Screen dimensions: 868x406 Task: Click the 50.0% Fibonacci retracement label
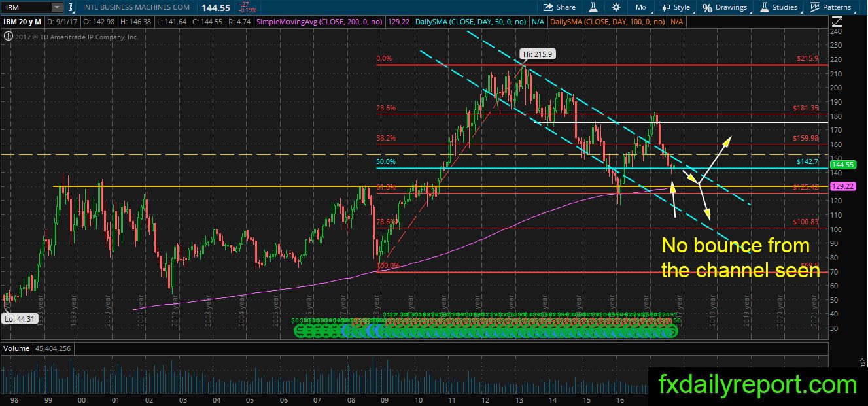(x=387, y=161)
